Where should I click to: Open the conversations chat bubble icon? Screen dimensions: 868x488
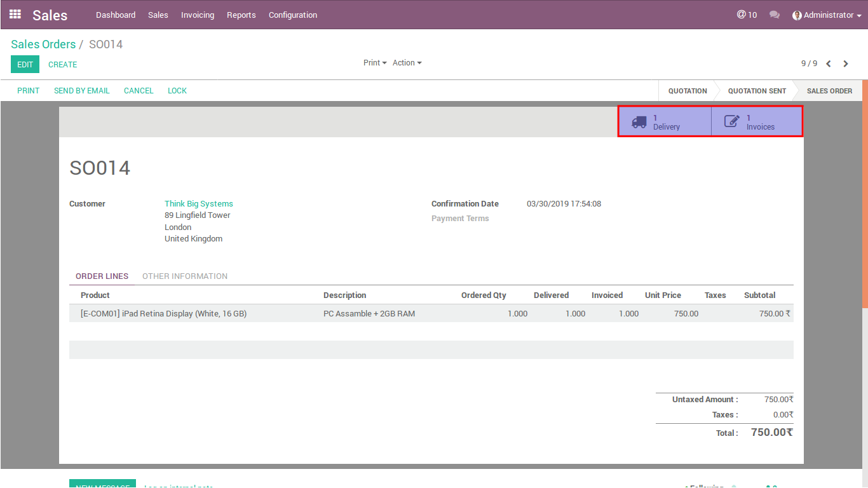point(774,15)
